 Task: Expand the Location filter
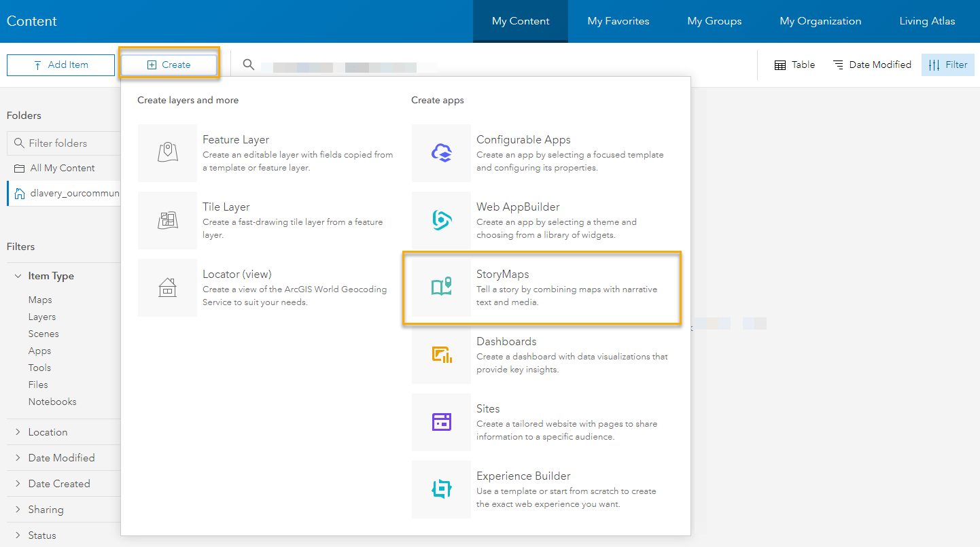[48, 432]
